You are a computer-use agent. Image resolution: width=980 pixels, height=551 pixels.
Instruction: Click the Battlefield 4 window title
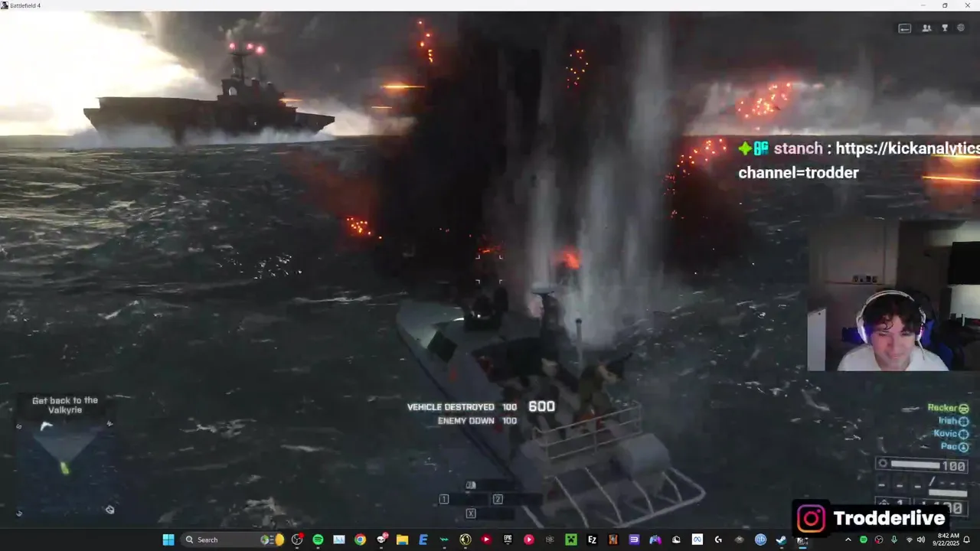pos(25,5)
